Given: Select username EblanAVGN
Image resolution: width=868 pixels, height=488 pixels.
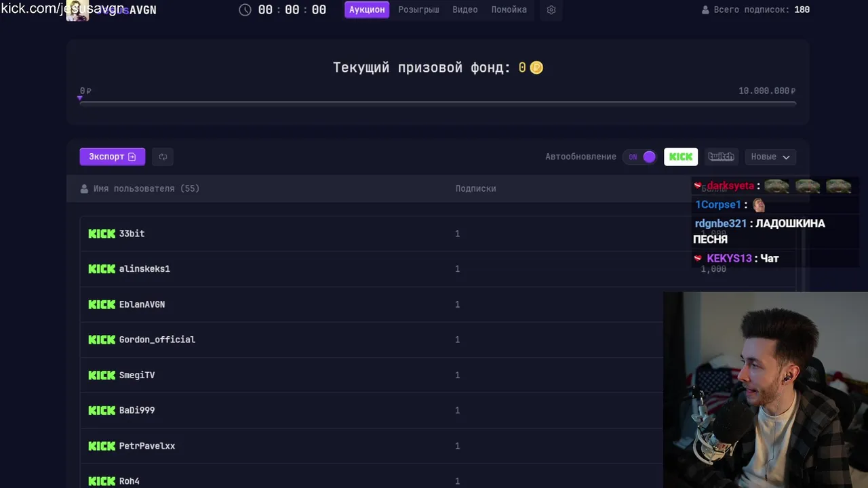Looking at the screenshot, I should pyautogui.click(x=142, y=304).
